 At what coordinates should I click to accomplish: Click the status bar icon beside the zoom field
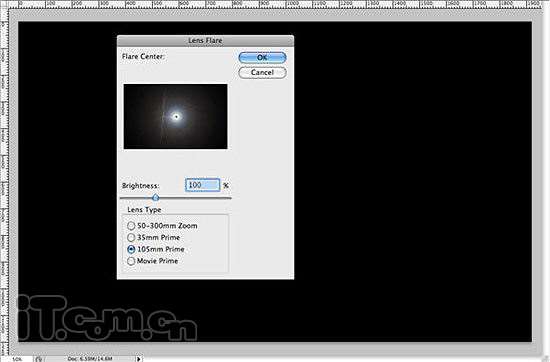click(39, 359)
